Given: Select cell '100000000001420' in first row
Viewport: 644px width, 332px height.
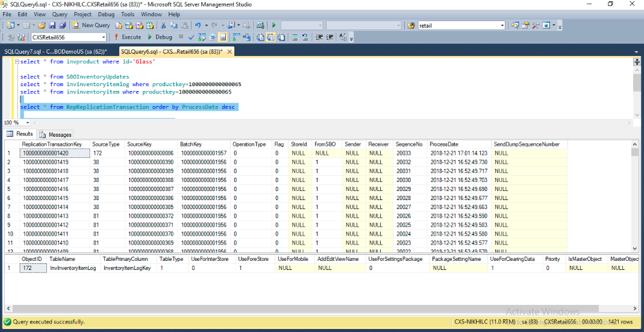Looking at the screenshot, I should (x=55, y=153).
